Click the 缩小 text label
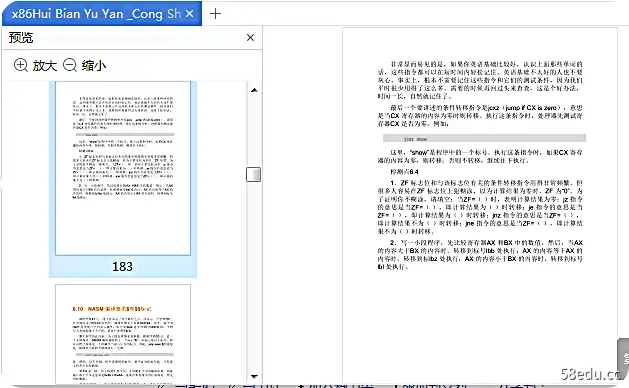629x388 pixels. (93, 65)
